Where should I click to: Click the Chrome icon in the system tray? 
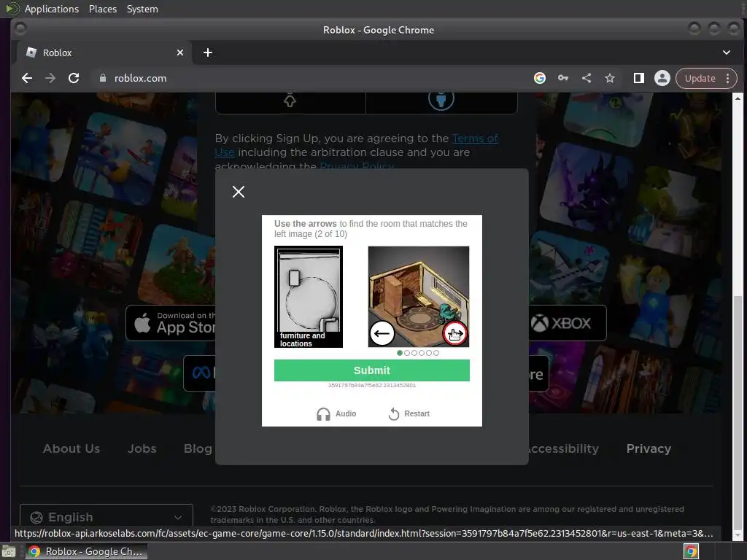pos(691,551)
